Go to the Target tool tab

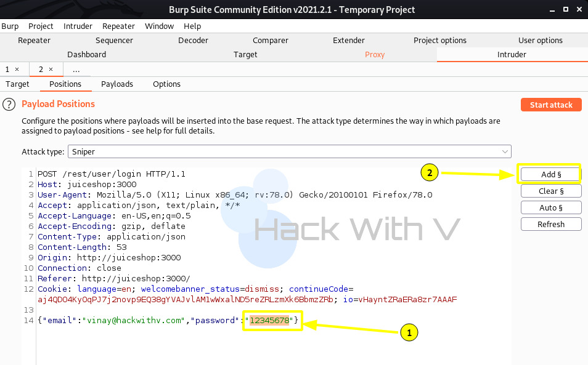pyautogui.click(x=245, y=55)
